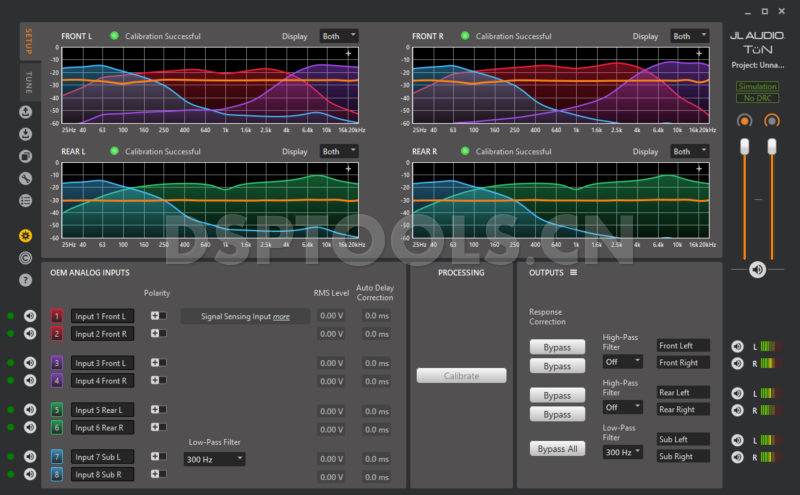Image resolution: width=800 pixels, height=495 pixels.
Task: Toggle polarity for Input 5 Rear L
Action: [x=158, y=409]
